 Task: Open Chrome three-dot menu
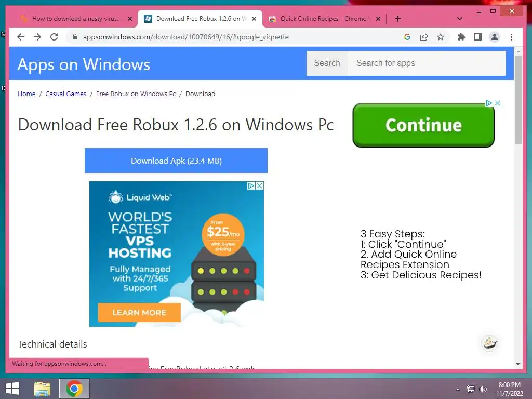pyautogui.click(x=511, y=37)
